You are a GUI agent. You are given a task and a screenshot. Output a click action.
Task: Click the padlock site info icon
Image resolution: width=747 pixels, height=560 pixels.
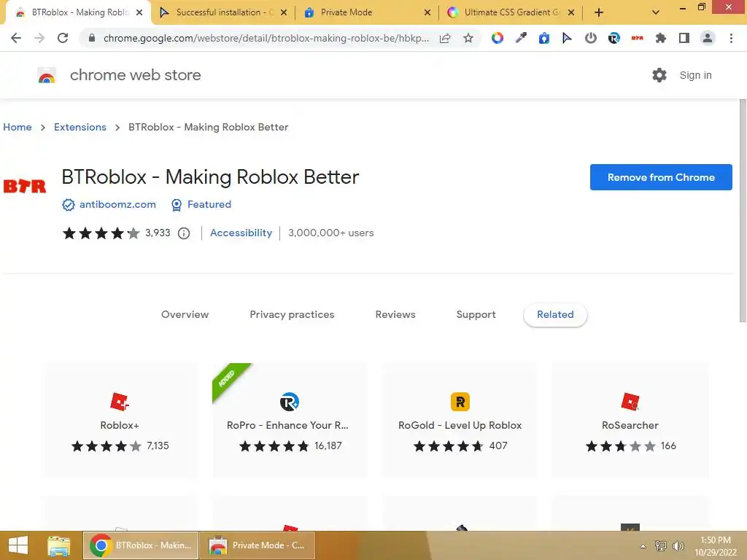(x=92, y=38)
